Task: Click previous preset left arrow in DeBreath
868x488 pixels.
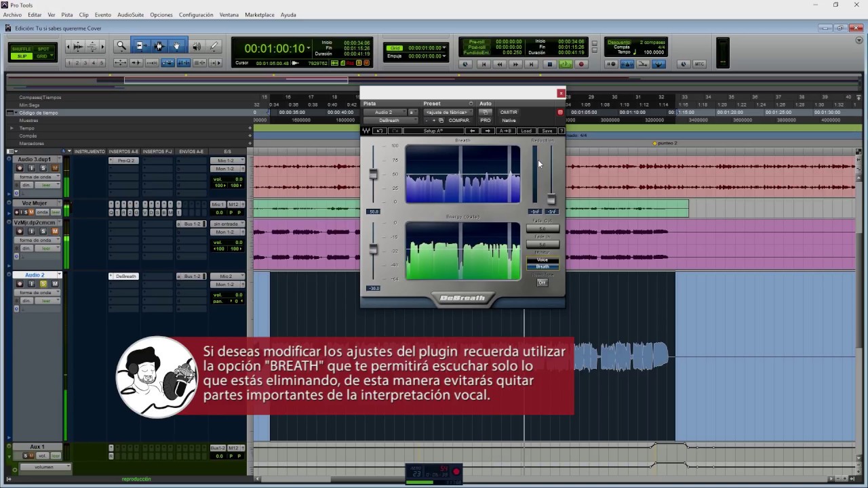Action: [473, 131]
